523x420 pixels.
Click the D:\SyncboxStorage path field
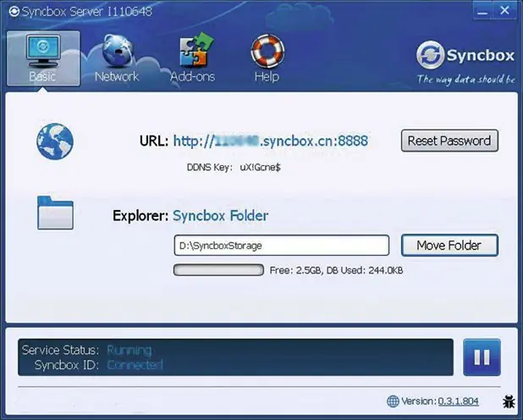click(x=282, y=246)
